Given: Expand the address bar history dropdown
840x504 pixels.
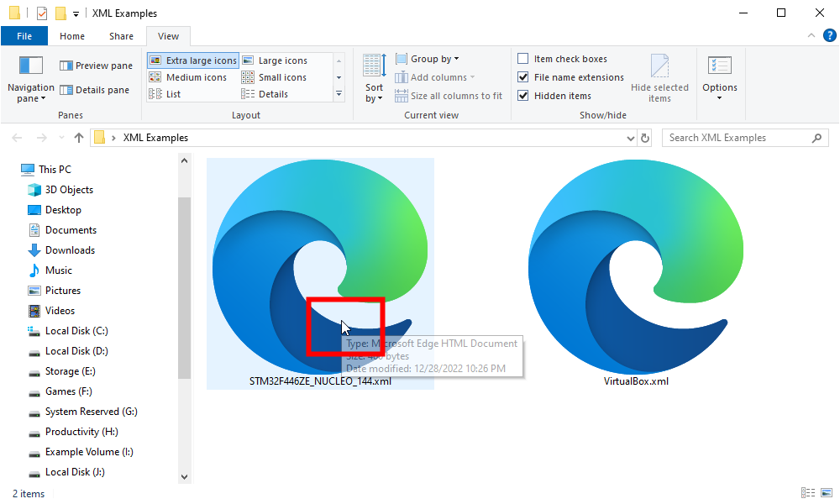Looking at the screenshot, I should click(x=631, y=138).
